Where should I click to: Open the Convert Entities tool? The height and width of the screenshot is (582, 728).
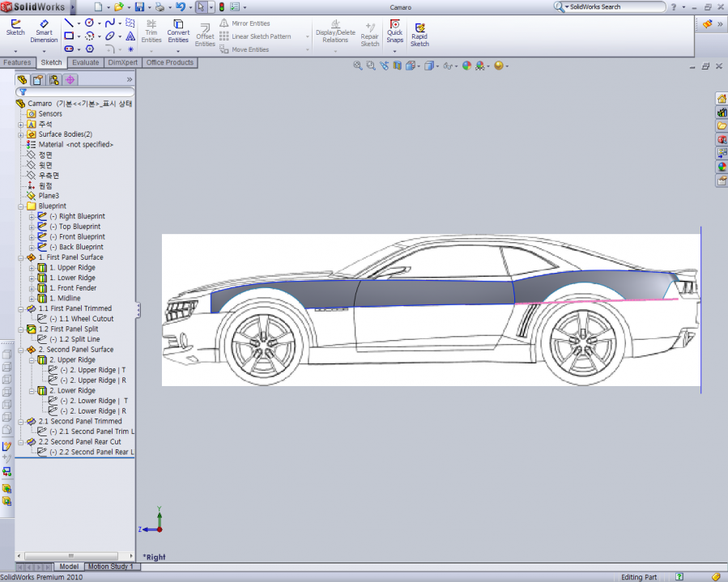(178, 32)
